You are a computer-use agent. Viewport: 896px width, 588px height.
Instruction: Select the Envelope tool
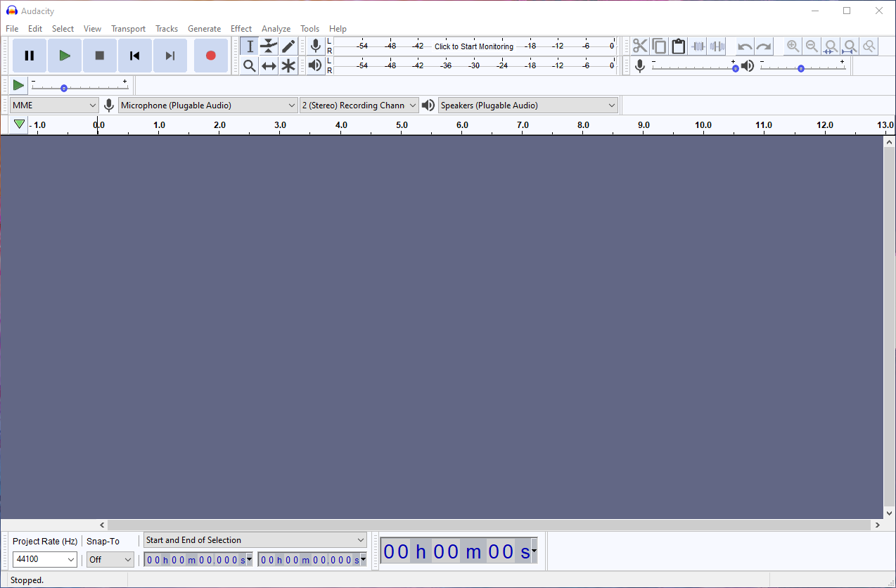tap(269, 46)
